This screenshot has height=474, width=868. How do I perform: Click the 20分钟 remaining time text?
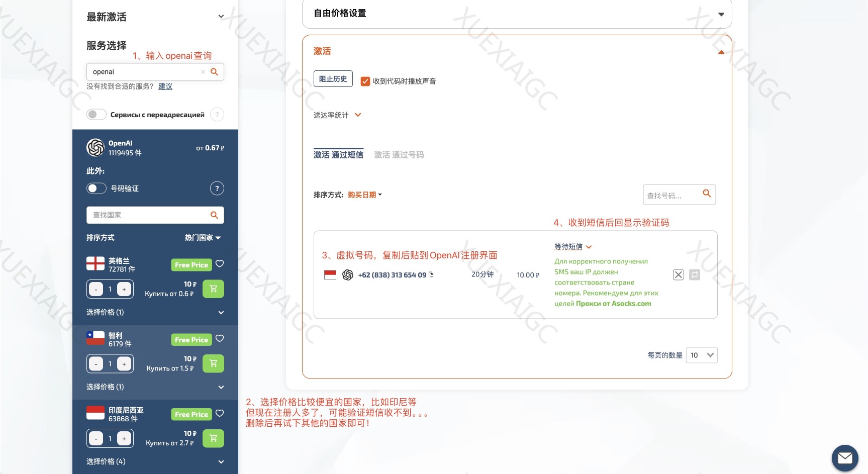point(483,274)
